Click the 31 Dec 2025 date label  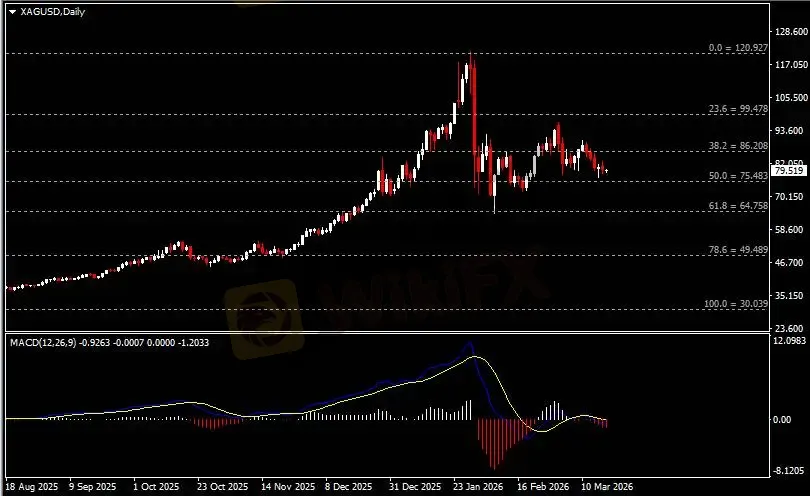click(415, 487)
